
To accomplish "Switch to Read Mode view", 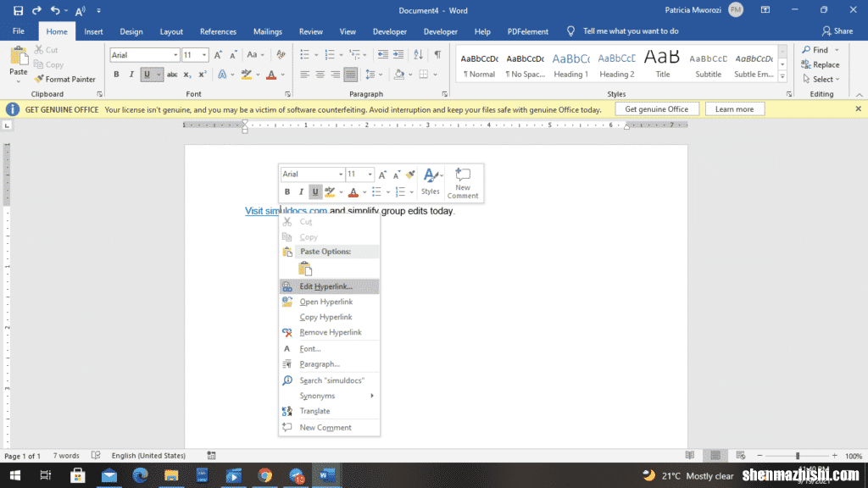I will (690, 455).
